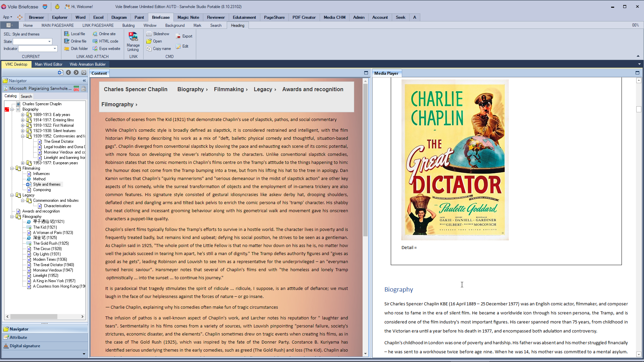Viewport: 644px width, 362px height.
Task: Open the State dropdown
Action: pos(49,42)
